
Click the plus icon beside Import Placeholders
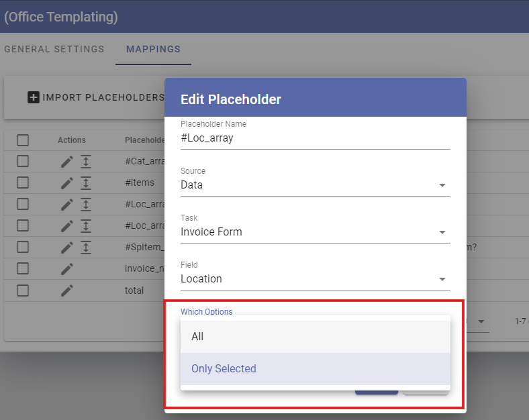pyautogui.click(x=33, y=97)
